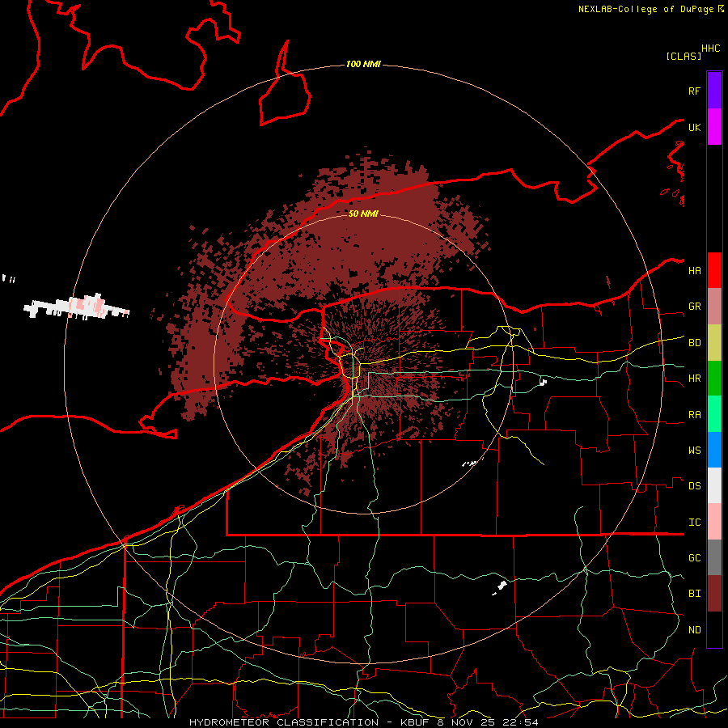Click the DS legend label
Viewport: 728px width, 728px height.
point(694,485)
